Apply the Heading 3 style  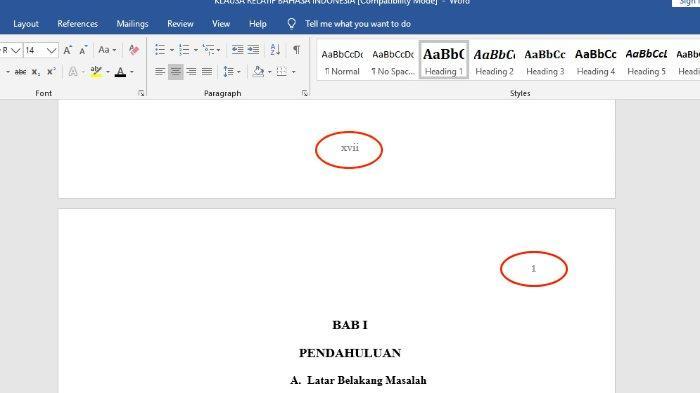pyautogui.click(x=545, y=60)
